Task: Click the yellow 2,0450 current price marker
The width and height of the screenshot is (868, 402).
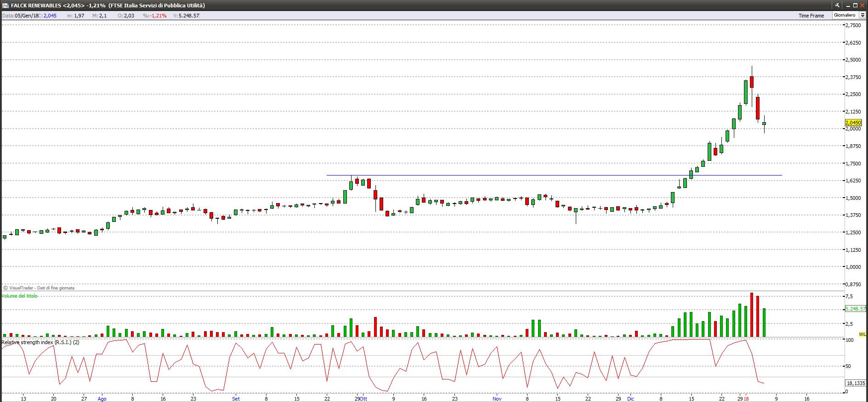Action: coord(853,123)
